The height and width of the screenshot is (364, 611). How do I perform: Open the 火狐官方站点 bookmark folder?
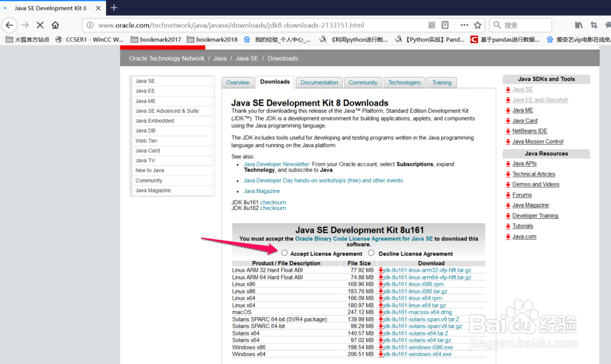point(27,39)
